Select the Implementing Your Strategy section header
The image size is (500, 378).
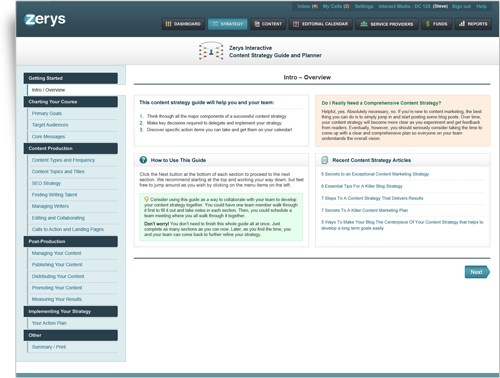click(x=71, y=311)
